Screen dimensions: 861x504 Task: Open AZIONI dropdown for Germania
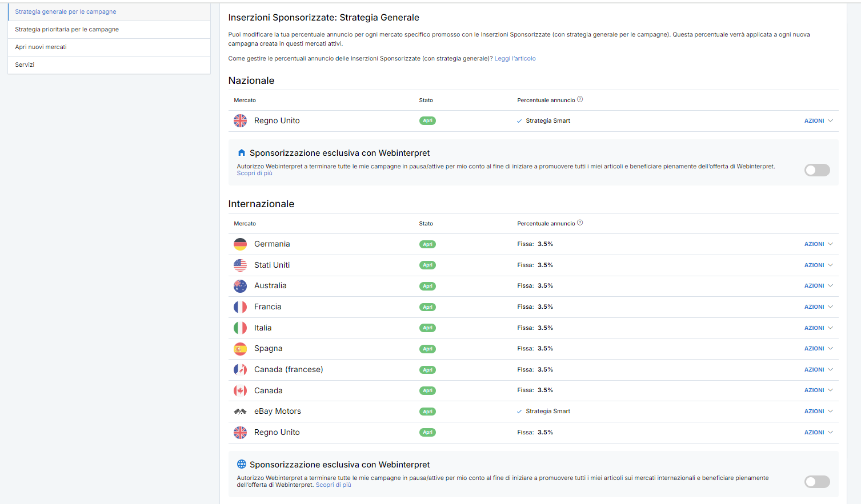(x=819, y=244)
